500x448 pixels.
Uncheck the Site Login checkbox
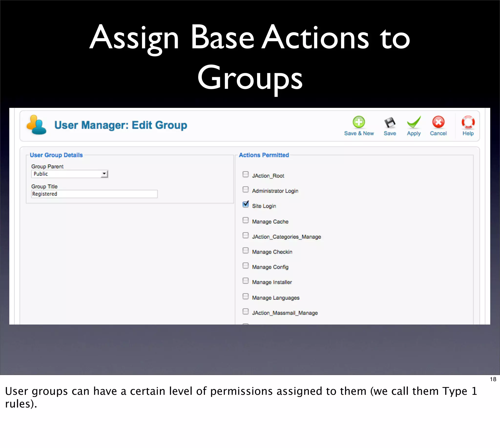click(246, 204)
